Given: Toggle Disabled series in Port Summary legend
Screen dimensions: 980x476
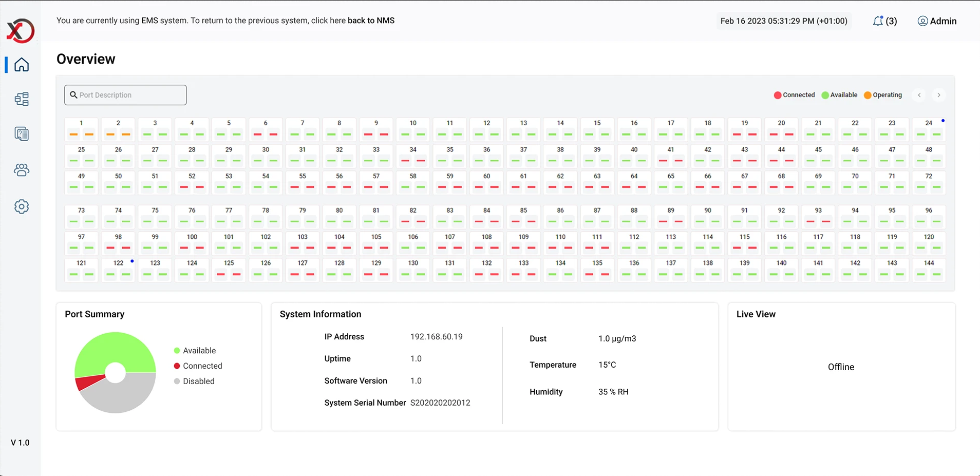Looking at the screenshot, I should [x=198, y=382].
